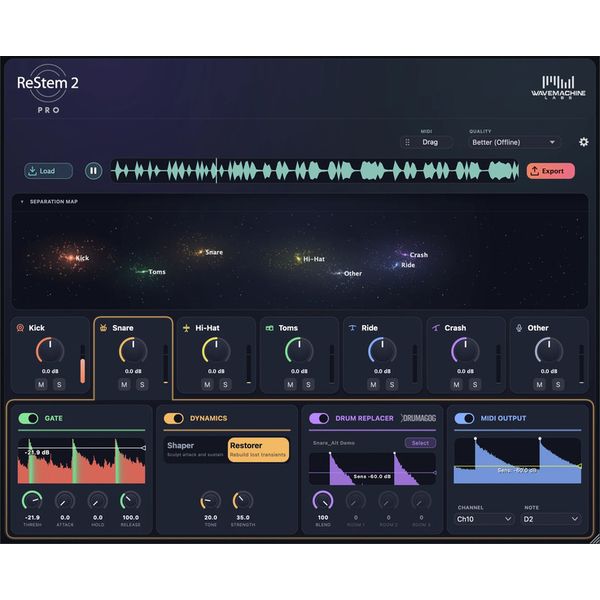Click the Hi-Hat cymbal icon

pyautogui.click(x=186, y=328)
